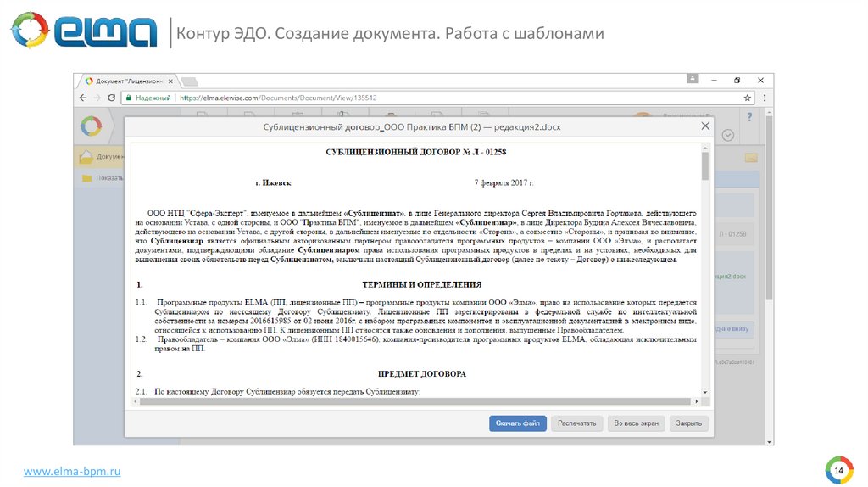Screen dimensions: 868x487
Task: Select the Документ "Лицензион" browser tab
Action: pos(129,81)
